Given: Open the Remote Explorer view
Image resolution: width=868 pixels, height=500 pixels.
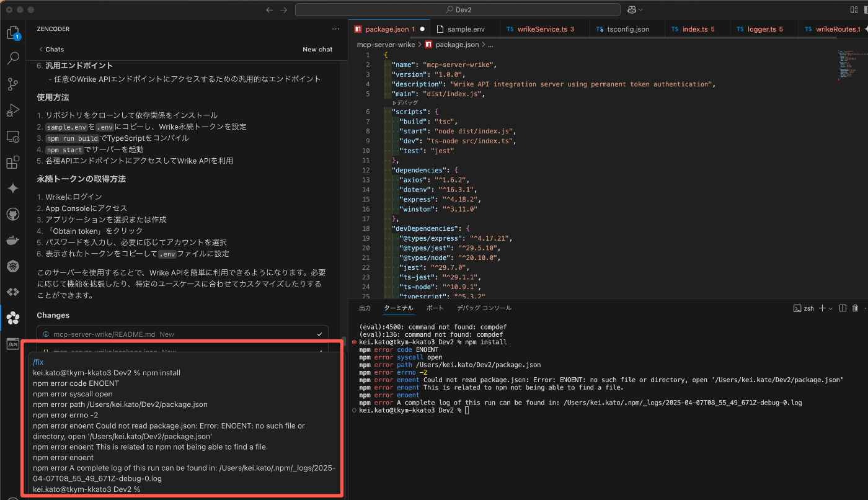Looking at the screenshot, I should [12, 136].
